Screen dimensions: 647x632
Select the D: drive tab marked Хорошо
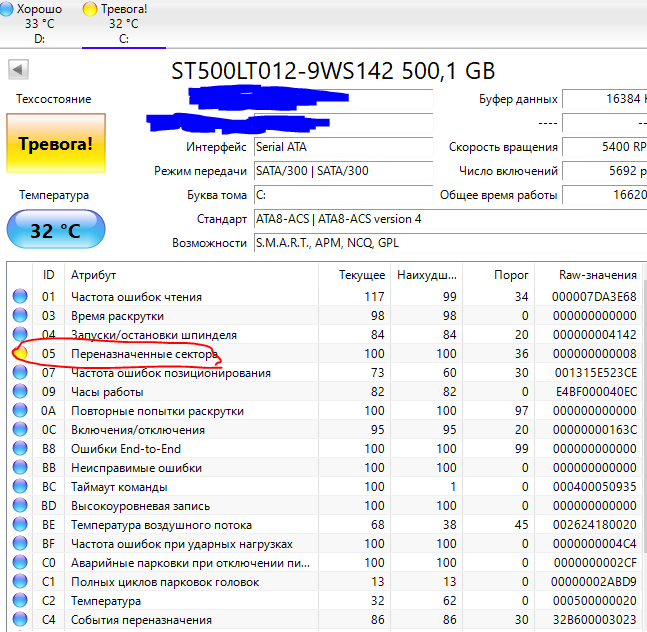(32, 23)
